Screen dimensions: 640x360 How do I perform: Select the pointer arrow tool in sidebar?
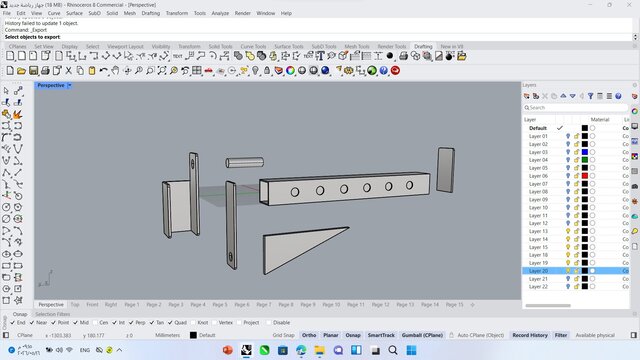6,91
